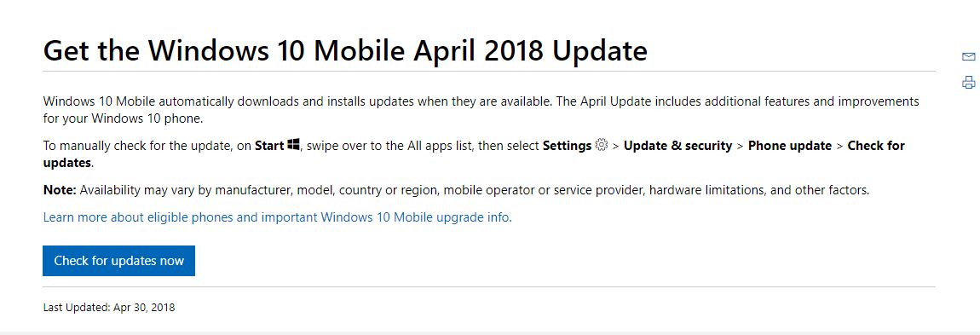Click the bold Phone update text
This screenshot has height=335, width=980.
click(x=789, y=146)
